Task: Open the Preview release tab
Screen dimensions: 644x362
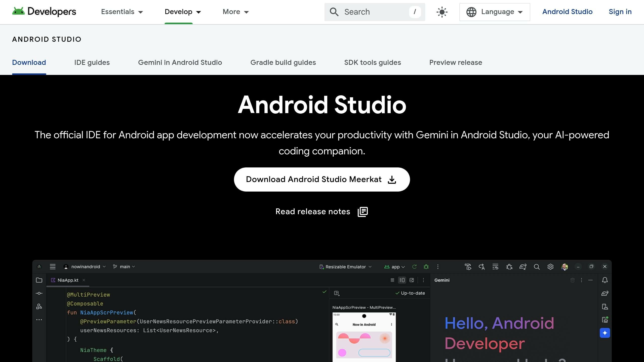Action: [456, 63]
